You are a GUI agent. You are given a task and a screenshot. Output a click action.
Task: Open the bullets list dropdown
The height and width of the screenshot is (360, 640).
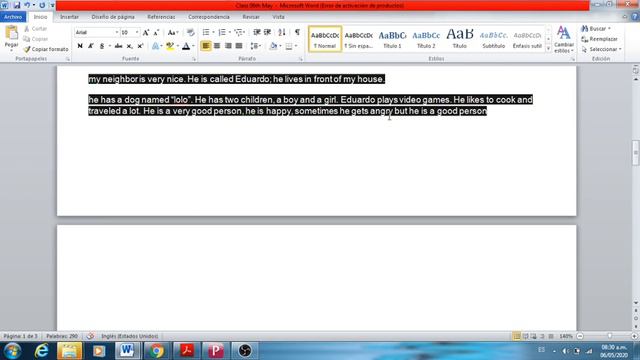tap(213, 32)
